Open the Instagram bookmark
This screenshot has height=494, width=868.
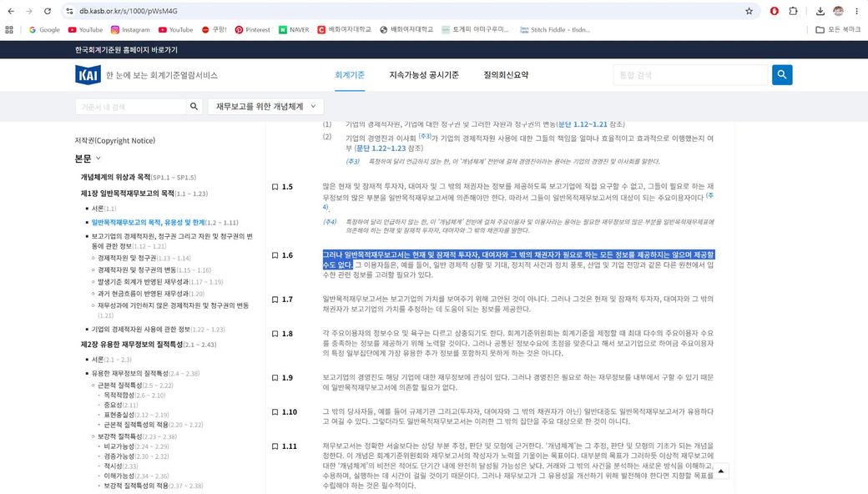coord(131,30)
